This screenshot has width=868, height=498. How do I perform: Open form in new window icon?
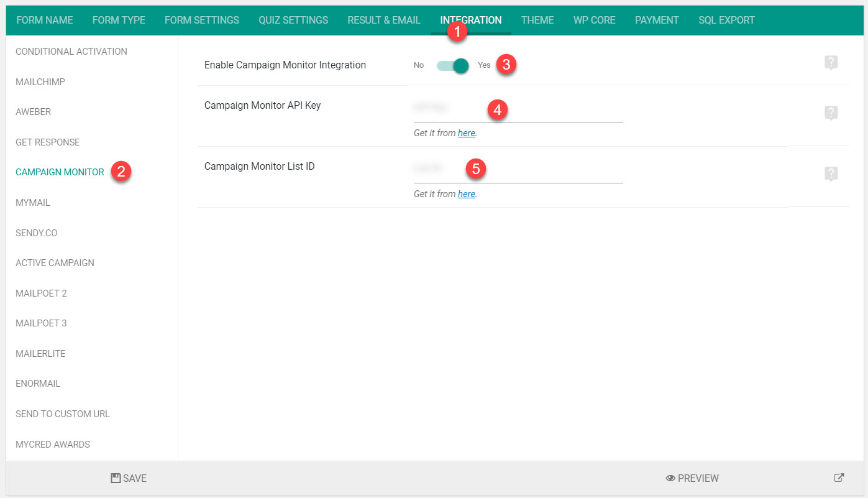[839, 478]
